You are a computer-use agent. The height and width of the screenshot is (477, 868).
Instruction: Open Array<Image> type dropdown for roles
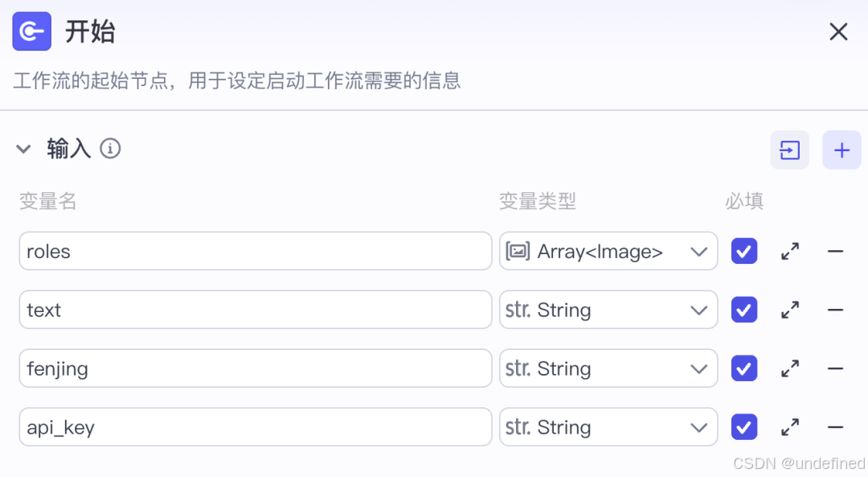608,252
